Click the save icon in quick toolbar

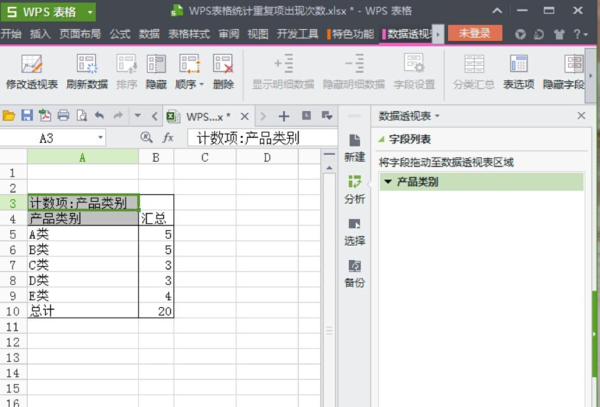[27, 115]
